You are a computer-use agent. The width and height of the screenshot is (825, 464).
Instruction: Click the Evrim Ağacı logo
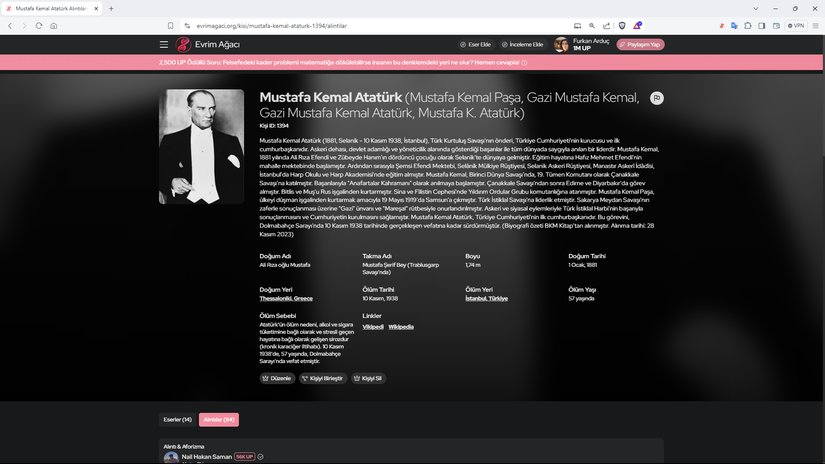tap(207, 44)
